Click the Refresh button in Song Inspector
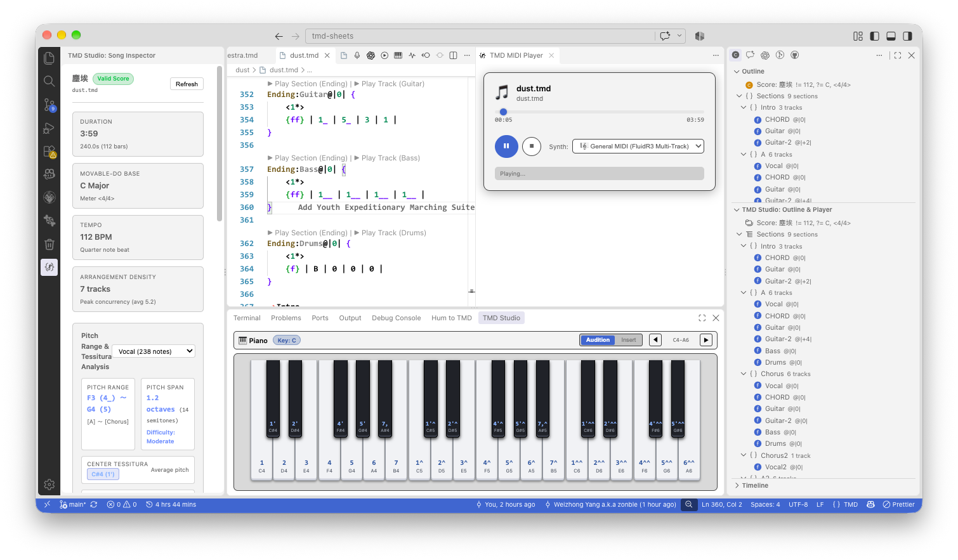This screenshot has width=958, height=560. (187, 84)
